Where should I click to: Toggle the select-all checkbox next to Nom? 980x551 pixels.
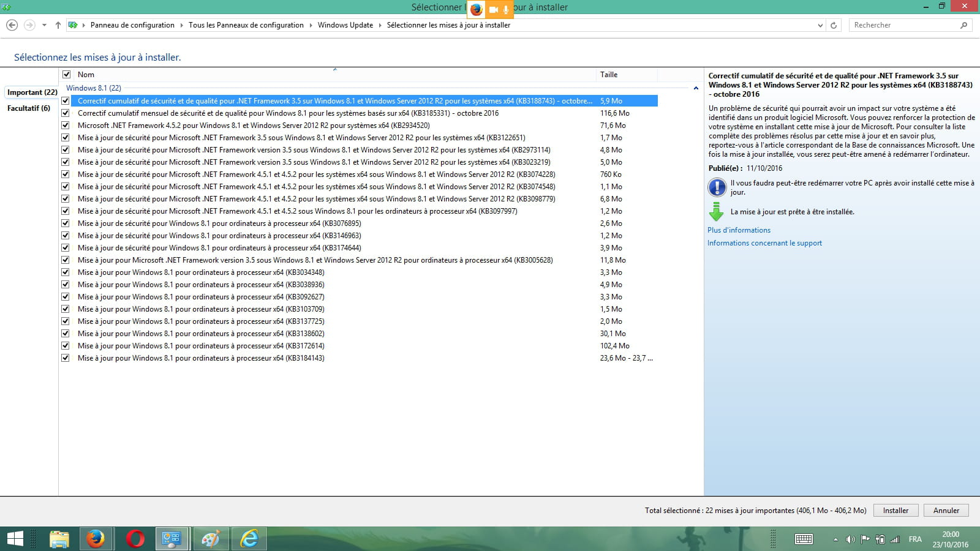(66, 75)
